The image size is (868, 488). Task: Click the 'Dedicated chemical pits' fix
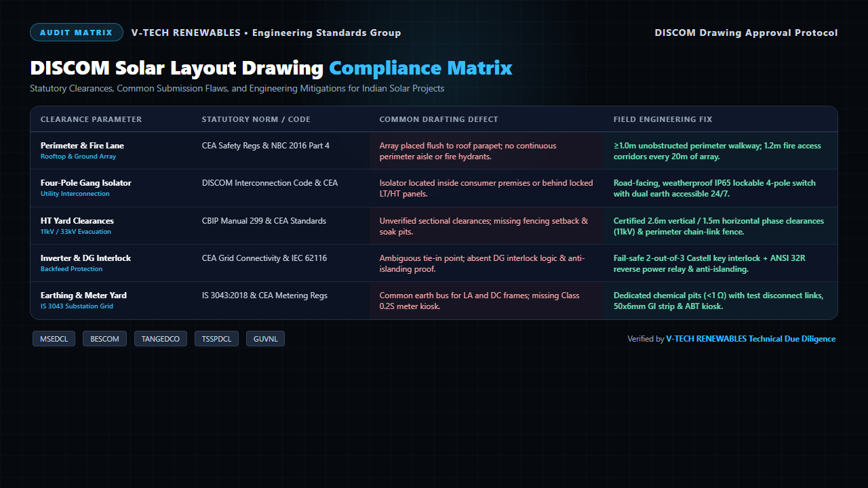(719, 301)
